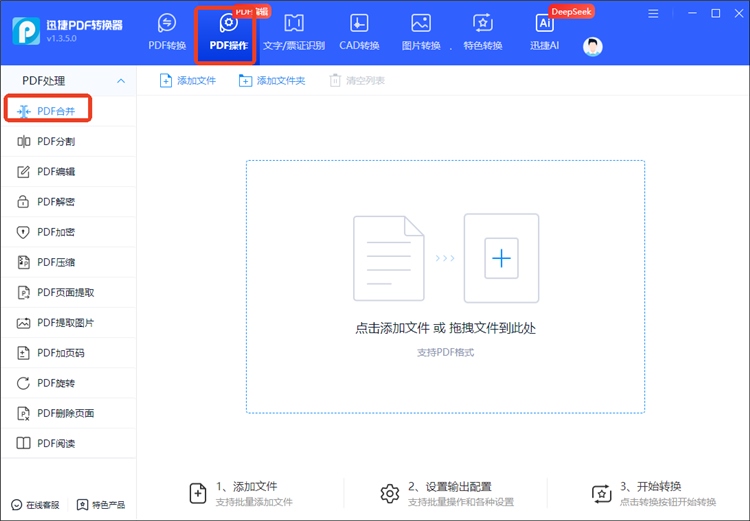This screenshot has width=750, height=521.
Task: Select PDF压缩 tool
Action: point(68,262)
